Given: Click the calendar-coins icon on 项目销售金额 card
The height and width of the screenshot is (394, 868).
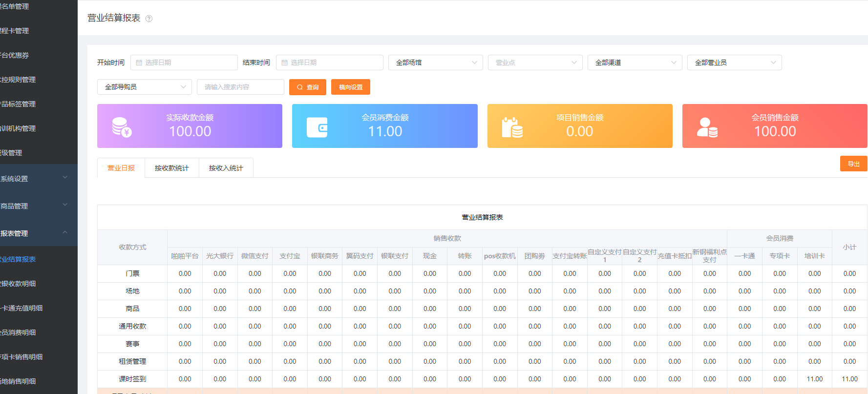Looking at the screenshot, I should tap(512, 127).
